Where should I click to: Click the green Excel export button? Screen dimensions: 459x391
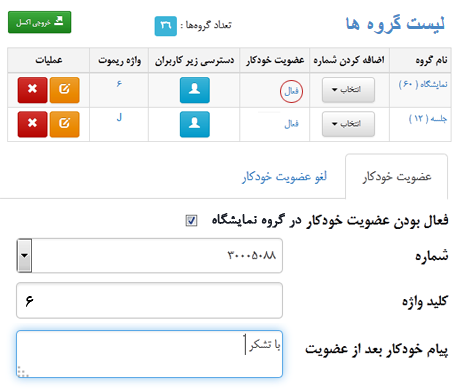click(40, 22)
